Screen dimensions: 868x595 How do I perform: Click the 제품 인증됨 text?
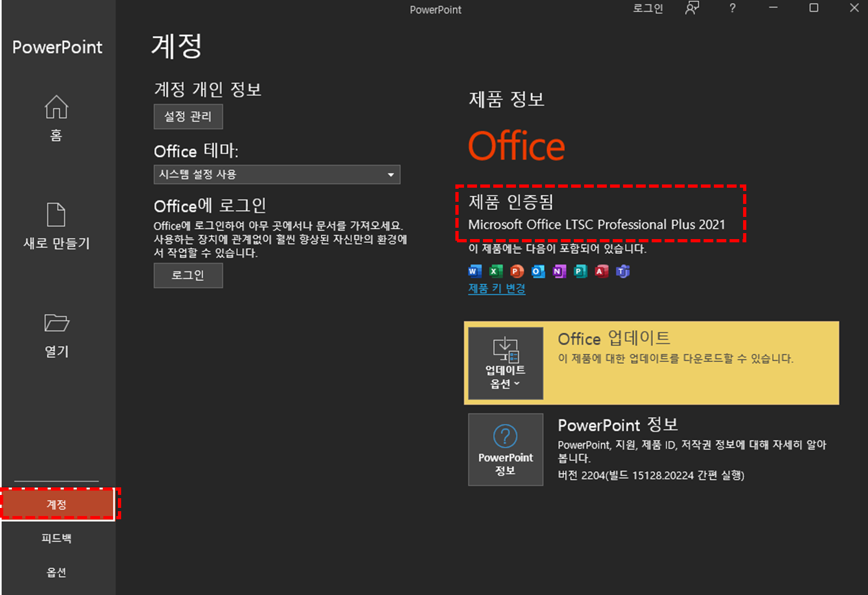511,202
